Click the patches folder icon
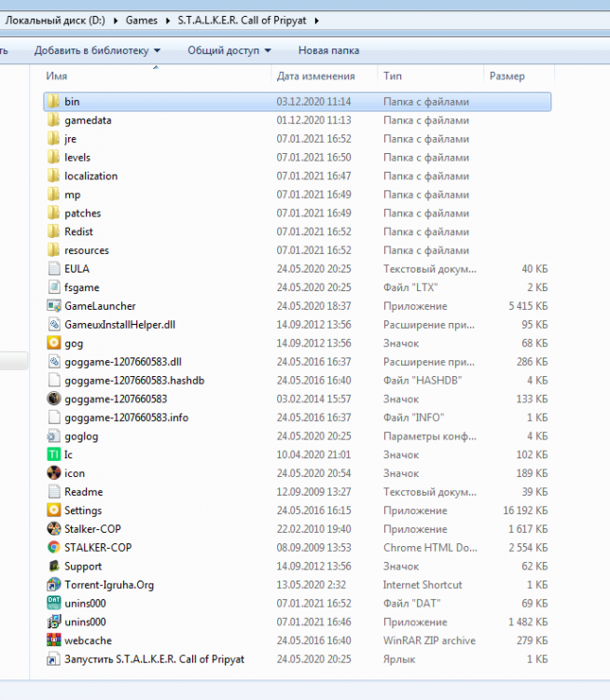The width and height of the screenshot is (610, 700). tap(53, 213)
